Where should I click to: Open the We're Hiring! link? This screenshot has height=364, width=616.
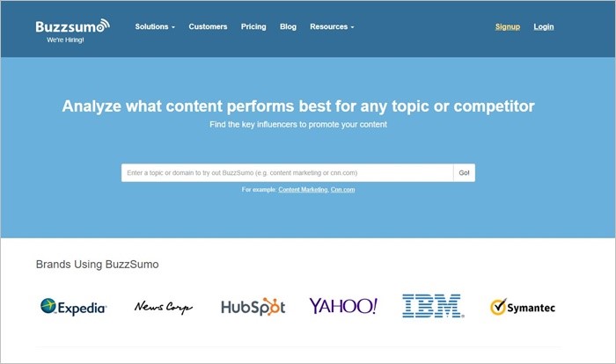65,40
